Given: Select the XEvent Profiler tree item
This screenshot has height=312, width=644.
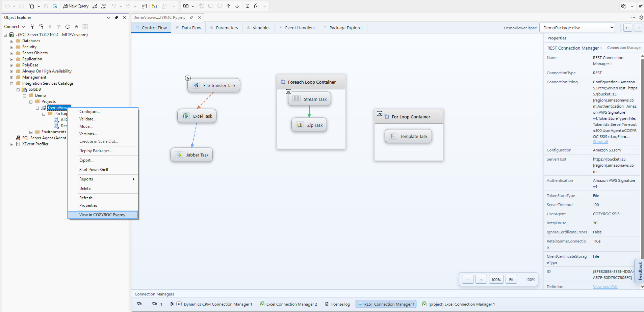Looking at the screenshot, I should (x=35, y=144).
